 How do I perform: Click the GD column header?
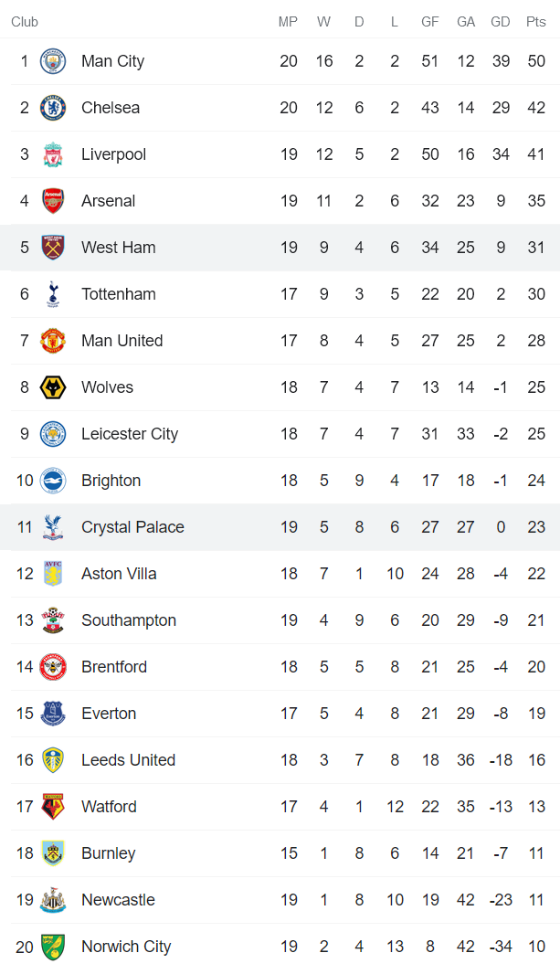point(501,22)
